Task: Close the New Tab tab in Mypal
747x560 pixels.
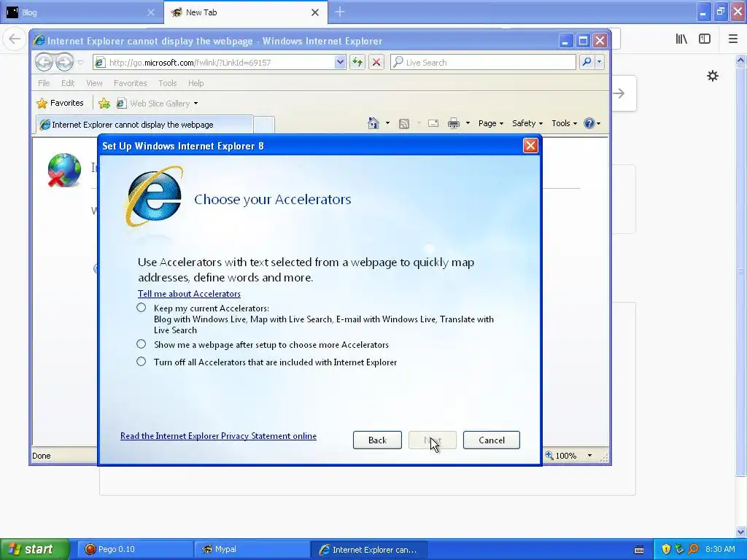Action: (315, 12)
